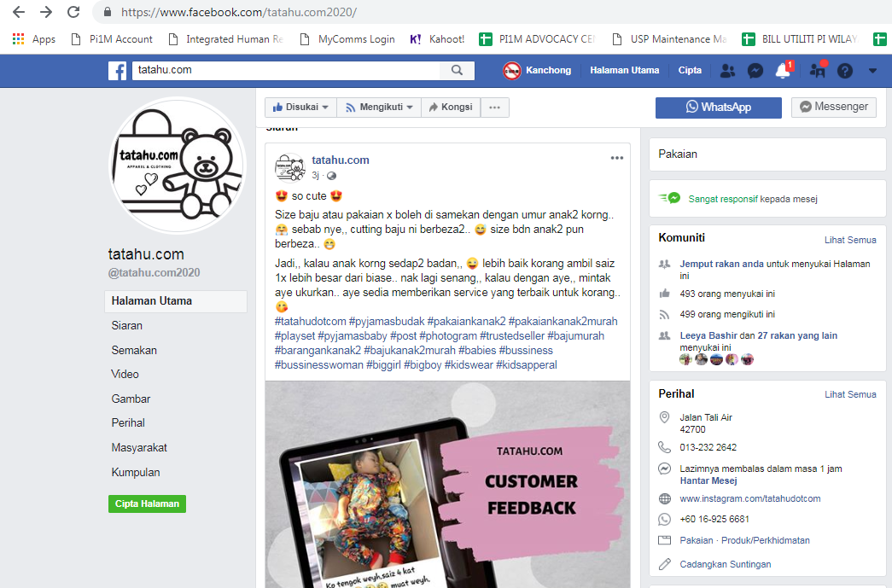Click the #kidswear hashtag
This screenshot has width=892, height=588.
coord(469,365)
